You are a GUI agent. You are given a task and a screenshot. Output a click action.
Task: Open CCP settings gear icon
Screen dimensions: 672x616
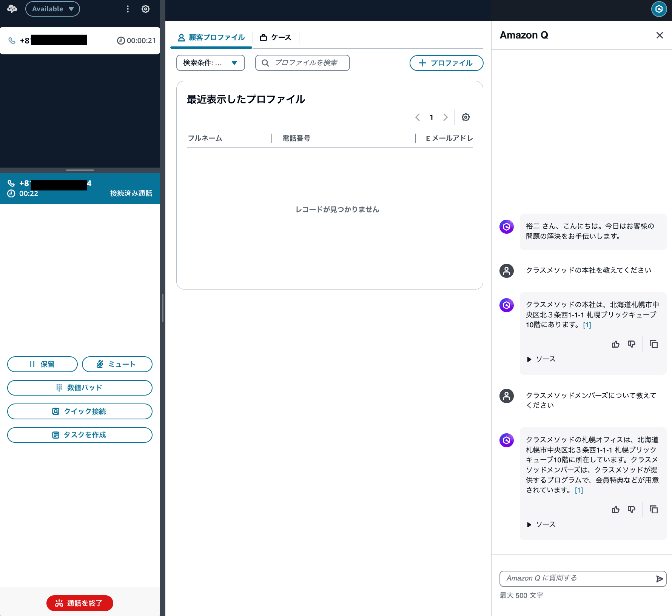tap(145, 9)
